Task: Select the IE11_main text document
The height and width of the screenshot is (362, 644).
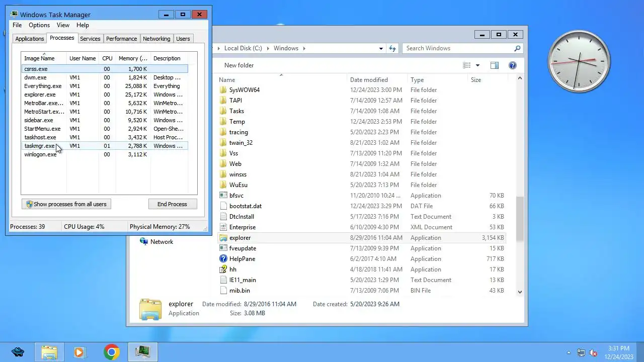Action: tap(362, 280)
